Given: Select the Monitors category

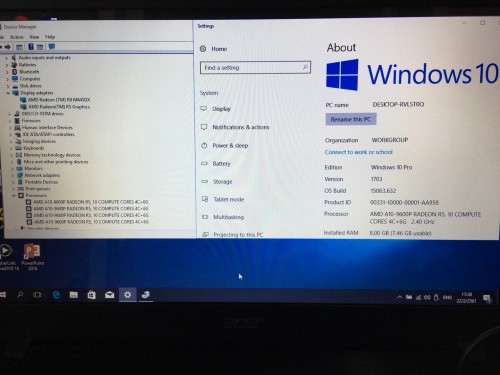Looking at the screenshot, I should click(33, 169).
